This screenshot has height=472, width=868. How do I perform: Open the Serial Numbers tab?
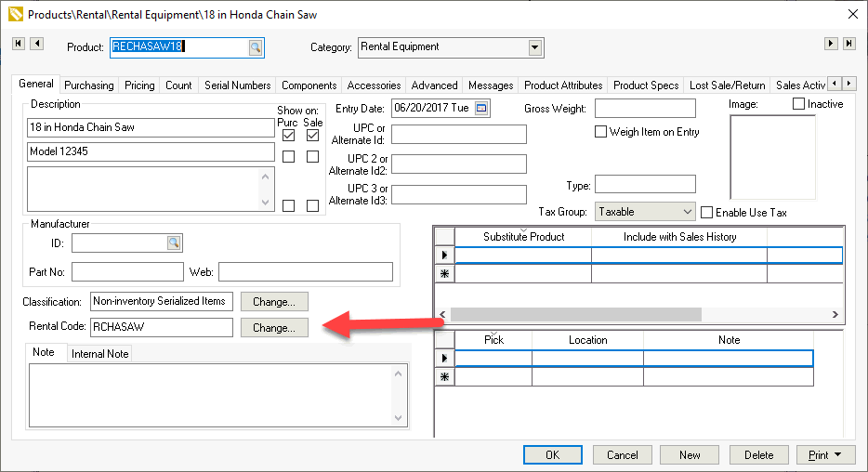point(238,85)
